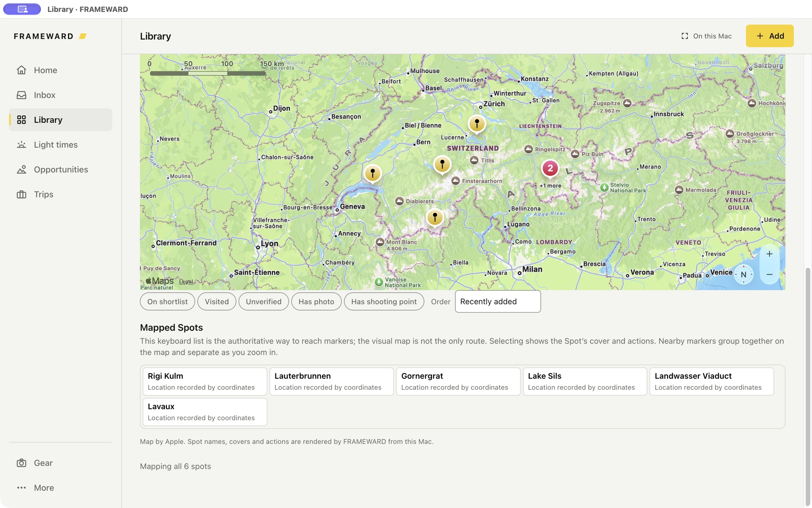Screen dimensions: 812x508
Task: Click the Inbox tray icon
Action: [x=22, y=95]
